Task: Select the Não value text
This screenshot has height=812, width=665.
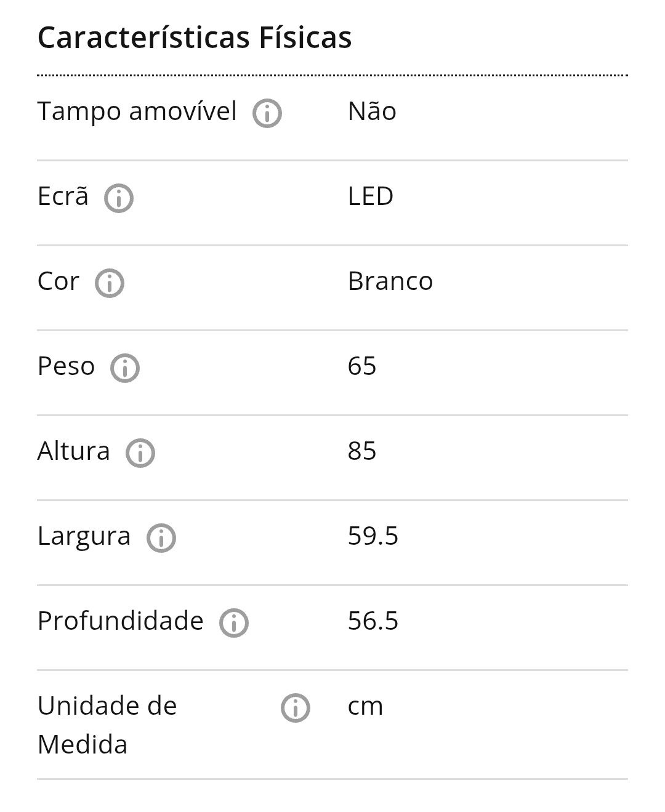Action: pyautogui.click(x=372, y=111)
